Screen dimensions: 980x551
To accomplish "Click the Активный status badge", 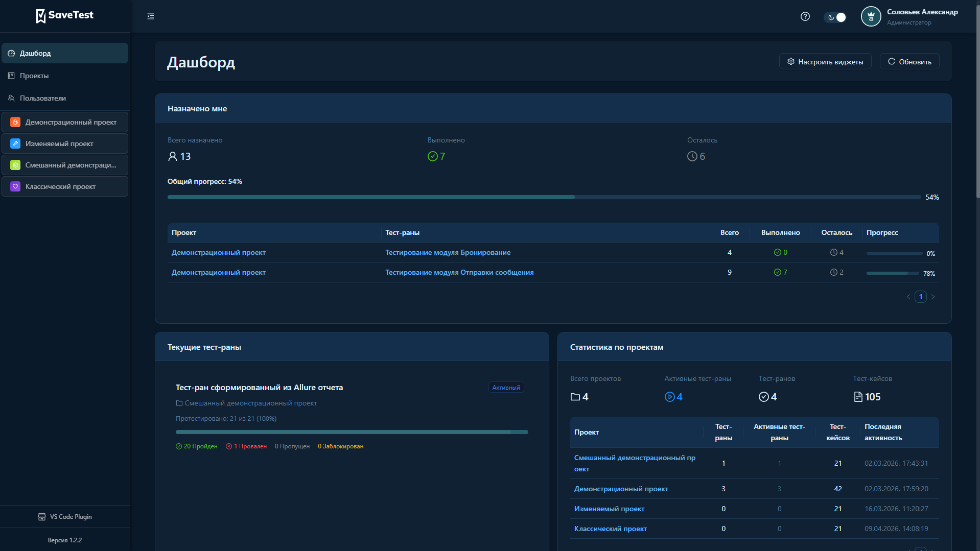I will tap(505, 387).
